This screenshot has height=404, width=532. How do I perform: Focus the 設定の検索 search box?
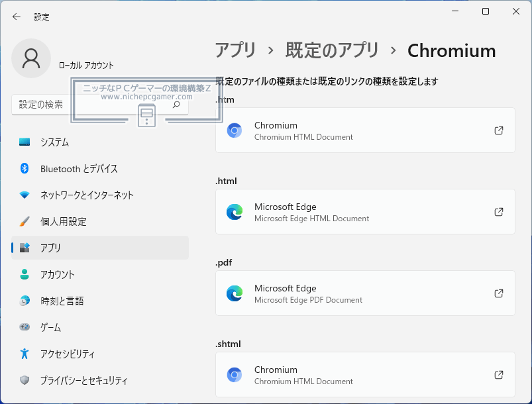pyautogui.click(x=100, y=105)
